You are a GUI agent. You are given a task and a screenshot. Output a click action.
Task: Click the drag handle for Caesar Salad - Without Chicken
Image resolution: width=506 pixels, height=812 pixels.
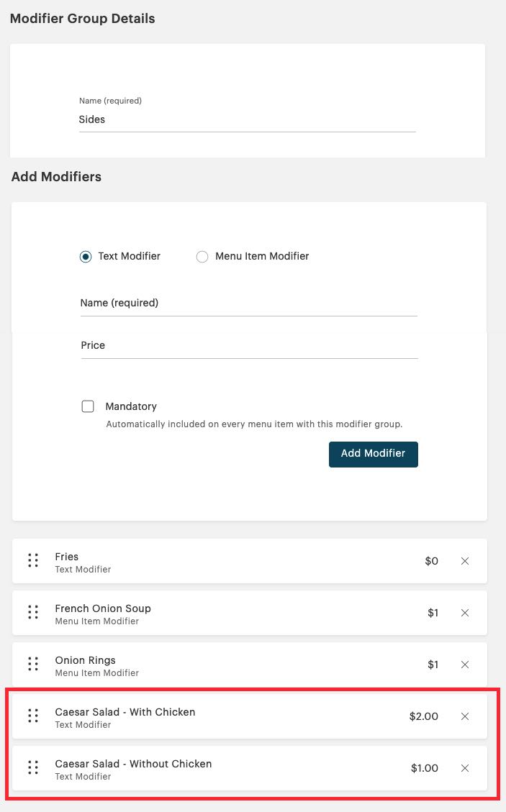point(32,767)
